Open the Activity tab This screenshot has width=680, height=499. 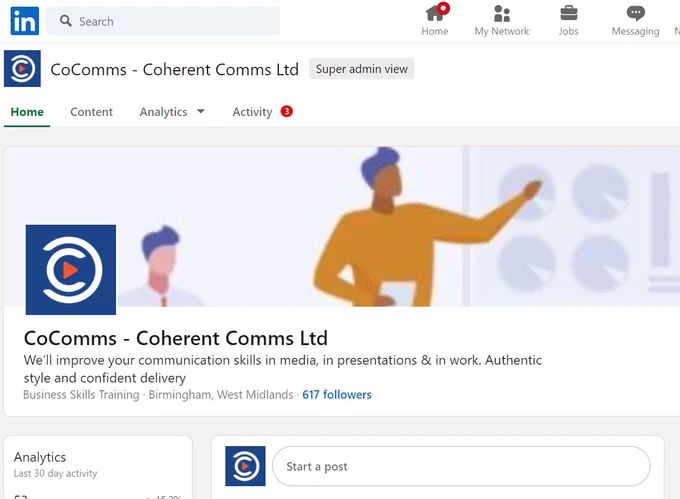(252, 112)
